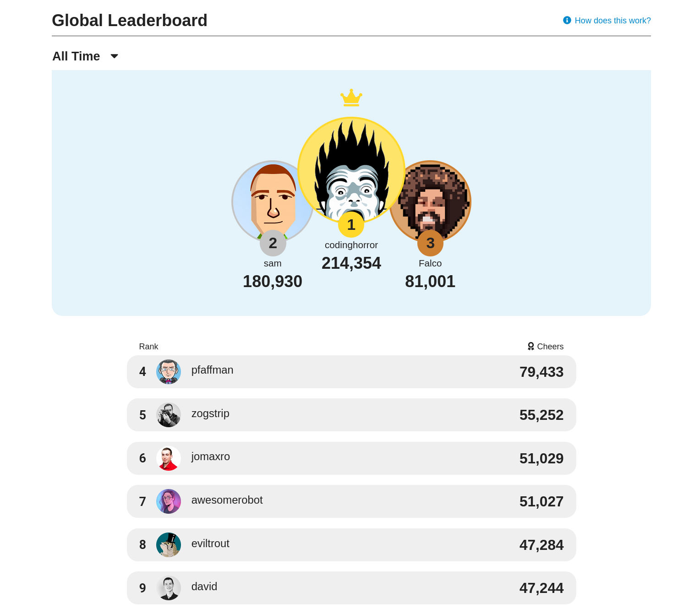Image resolution: width=700 pixels, height=614 pixels.
Task: Click the Rank column header
Action: coord(148,347)
